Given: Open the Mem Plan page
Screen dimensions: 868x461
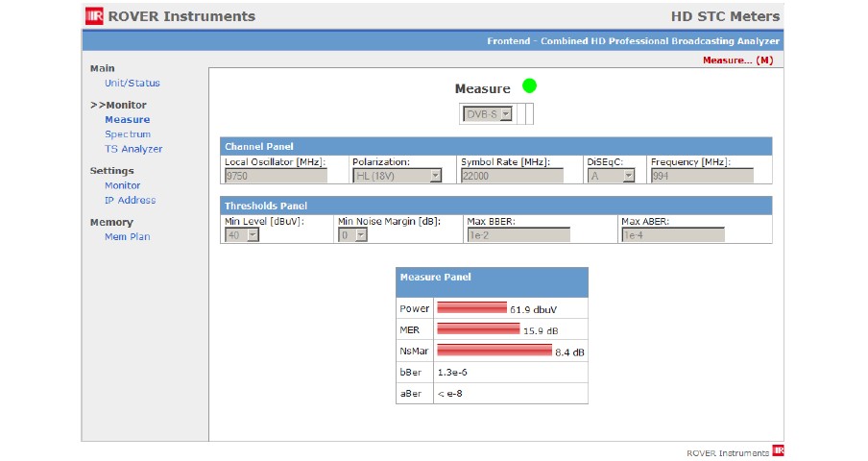Looking at the screenshot, I should (128, 237).
